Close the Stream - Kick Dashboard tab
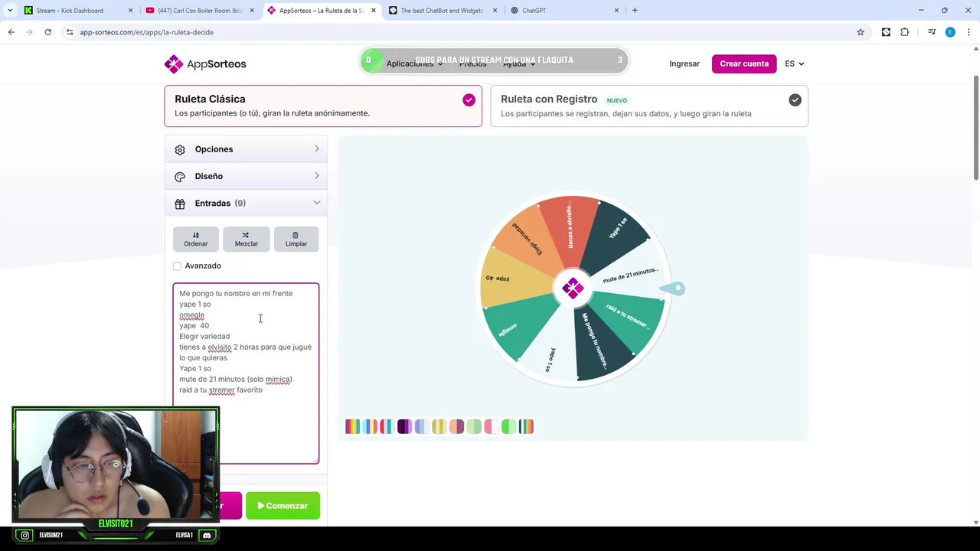This screenshot has height=551, width=980. (130, 11)
